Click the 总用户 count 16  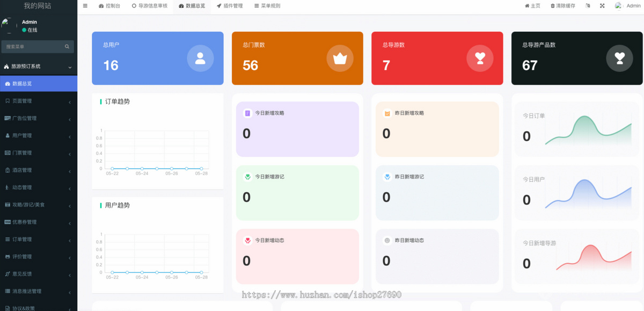[x=111, y=66]
